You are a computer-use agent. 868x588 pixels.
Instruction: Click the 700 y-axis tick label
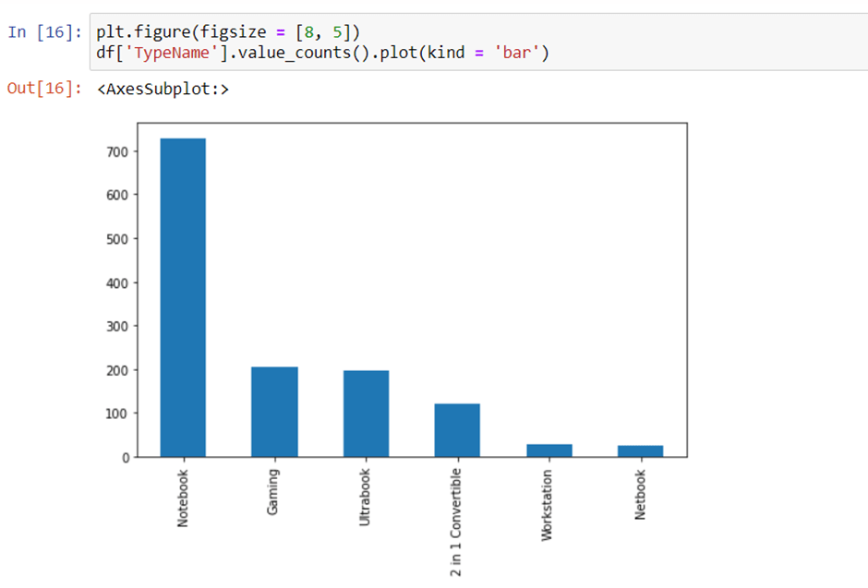coord(117,151)
